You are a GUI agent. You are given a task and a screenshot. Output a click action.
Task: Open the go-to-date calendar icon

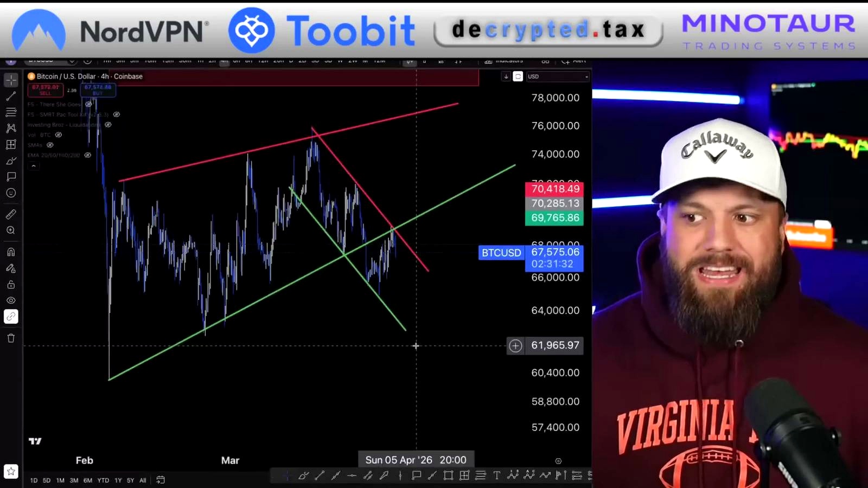pyautogui.click(x=161, y=480)
